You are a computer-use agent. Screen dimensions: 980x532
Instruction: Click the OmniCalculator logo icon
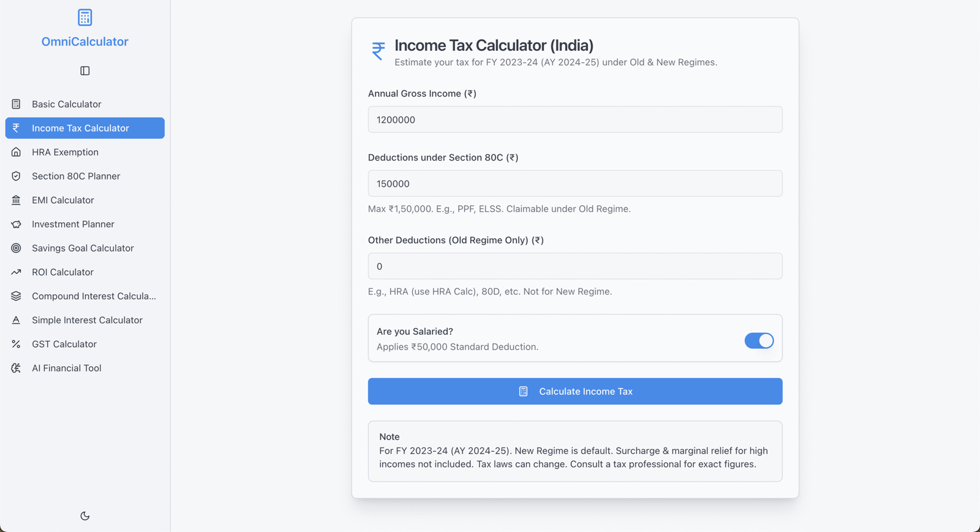(85, 17)
